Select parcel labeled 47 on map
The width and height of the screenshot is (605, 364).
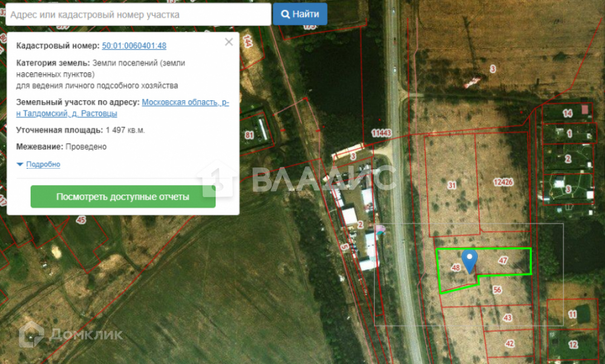(503, 260)
